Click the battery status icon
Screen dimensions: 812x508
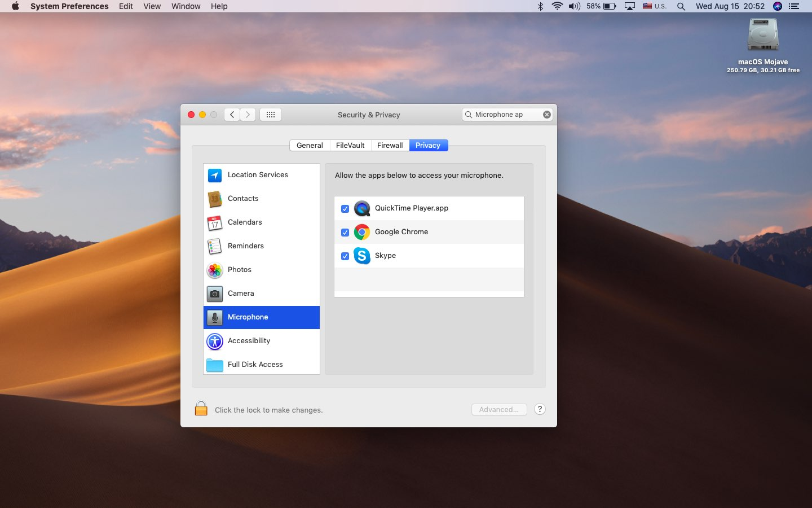pyautogui.click(x=610, y=6)
